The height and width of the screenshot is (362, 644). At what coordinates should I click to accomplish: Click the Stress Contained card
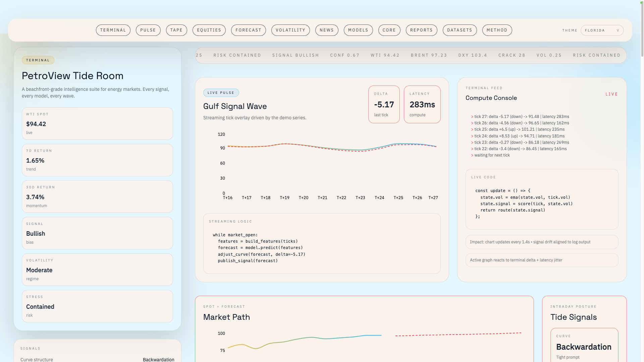(97, 306)
